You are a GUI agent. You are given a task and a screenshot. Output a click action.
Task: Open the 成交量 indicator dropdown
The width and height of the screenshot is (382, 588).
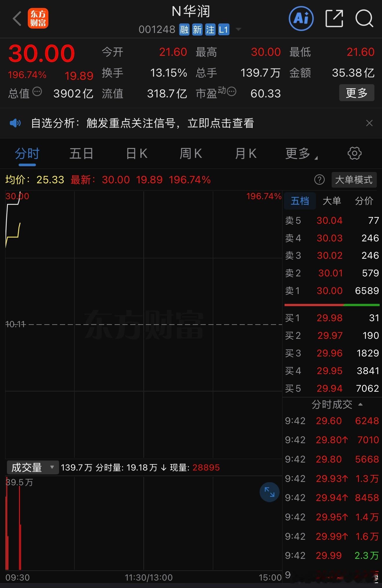click(x=33, y=467)
